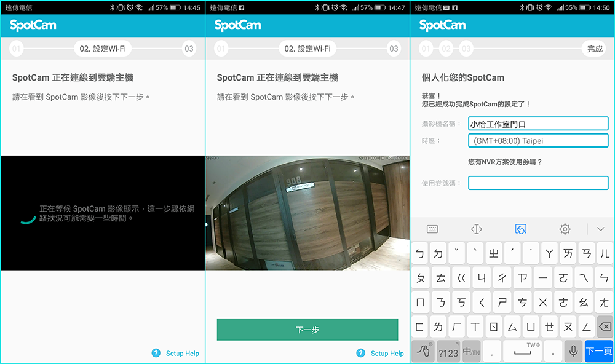
Task: Tap the ㄍ key on the keyboard
Action: coord(462,278)
